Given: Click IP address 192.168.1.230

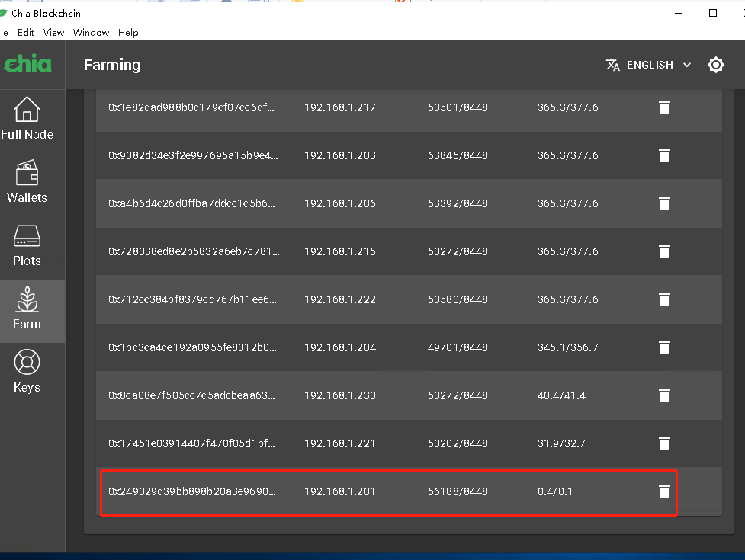Looking at the screenshot, I should pyautogui.click(x=340, y=395).
